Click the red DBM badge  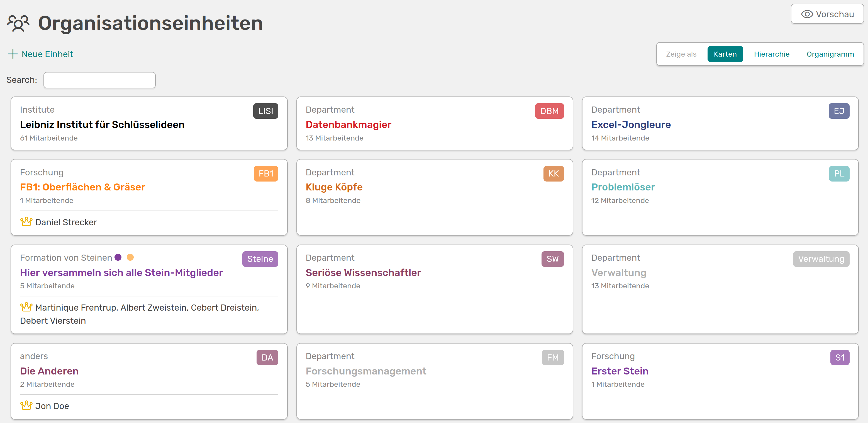coord(549,111)
